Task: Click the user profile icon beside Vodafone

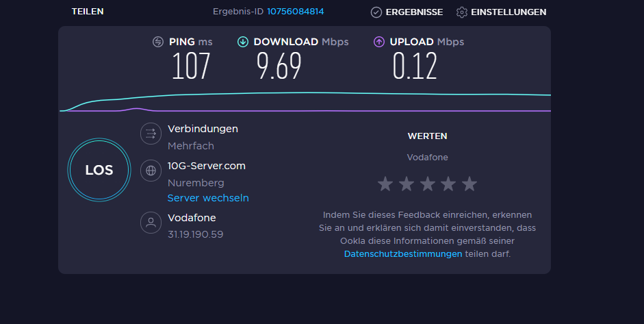Action: [x=151, y=223]
